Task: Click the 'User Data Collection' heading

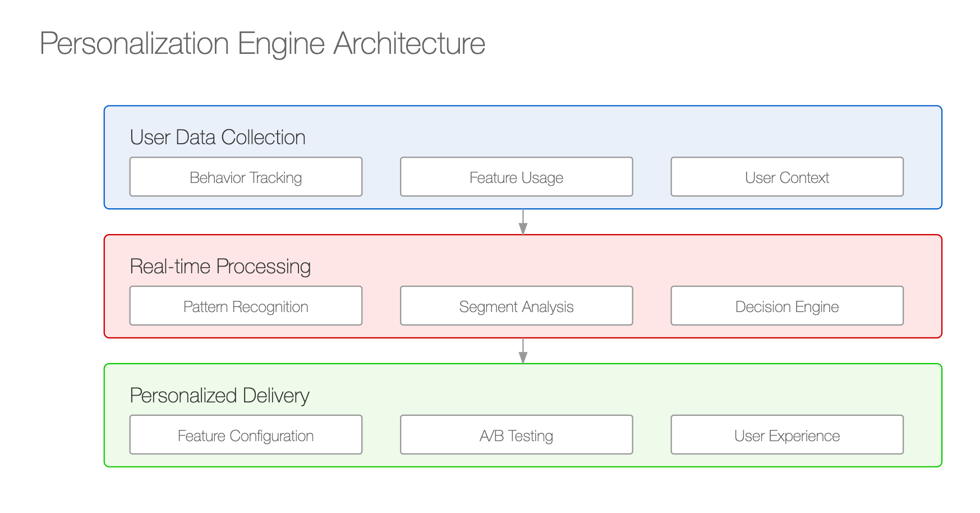Action: pos(218,138)
